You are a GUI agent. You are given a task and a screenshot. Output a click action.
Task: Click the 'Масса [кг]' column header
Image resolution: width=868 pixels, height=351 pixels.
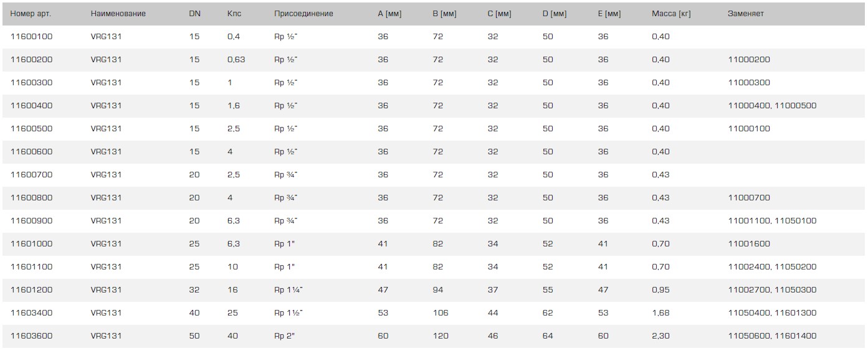point(671,14)
